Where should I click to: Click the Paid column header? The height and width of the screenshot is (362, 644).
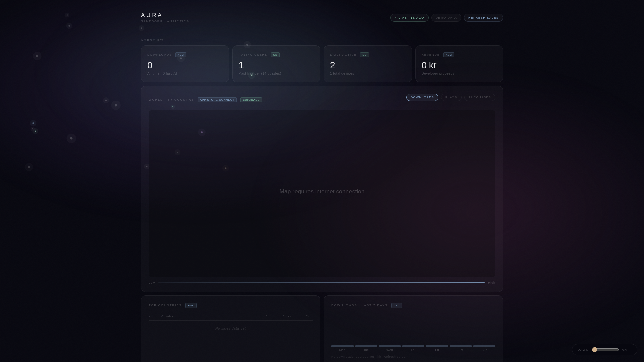click(x=309, y=316)
